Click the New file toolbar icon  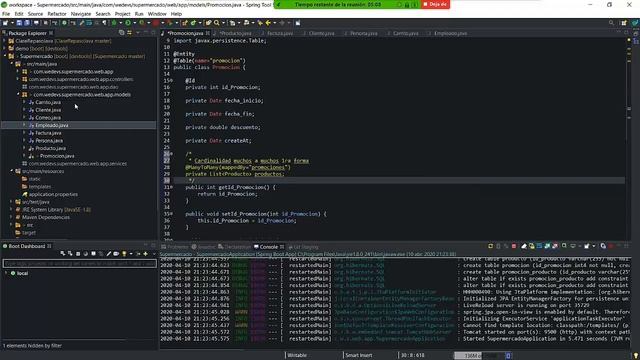click(5, 23)
